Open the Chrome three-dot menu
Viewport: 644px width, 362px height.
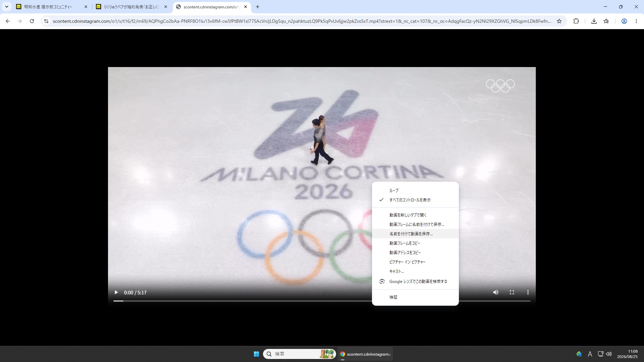pyautogui.click(x=636, y=21)
